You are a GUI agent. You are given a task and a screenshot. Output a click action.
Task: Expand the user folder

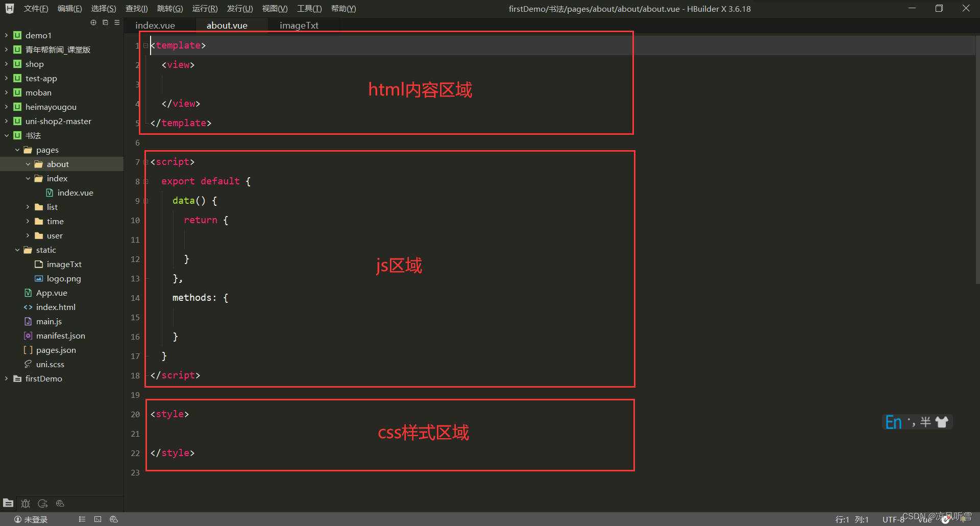[28, 235]
